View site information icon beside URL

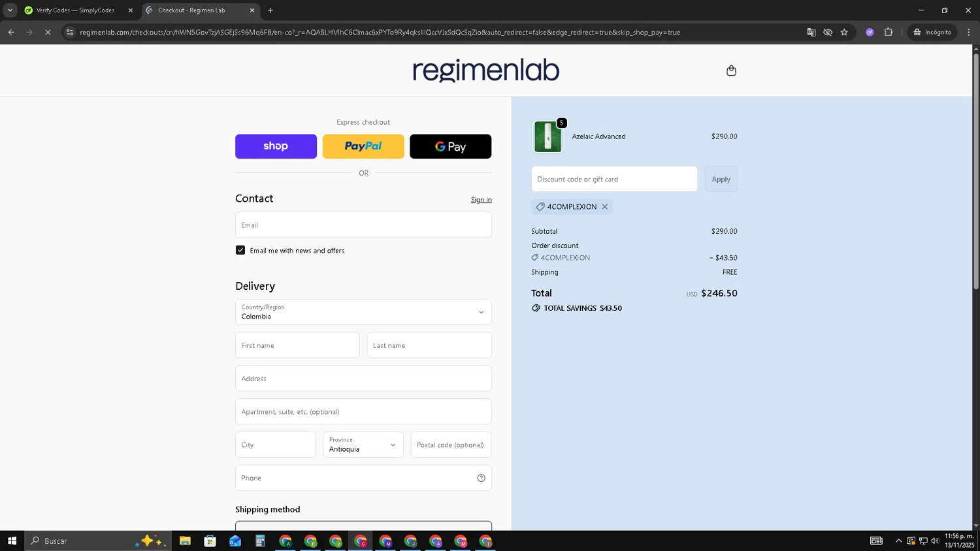click(x=70, y=32)
